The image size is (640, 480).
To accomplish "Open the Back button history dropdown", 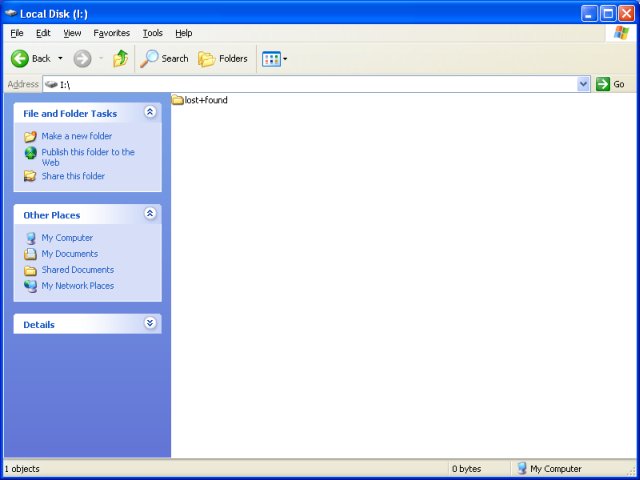I will tap(60, 59).
